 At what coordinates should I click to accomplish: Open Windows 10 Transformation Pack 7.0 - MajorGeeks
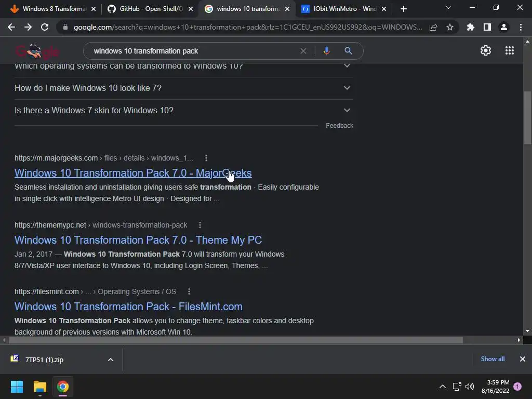pos(133,173)
